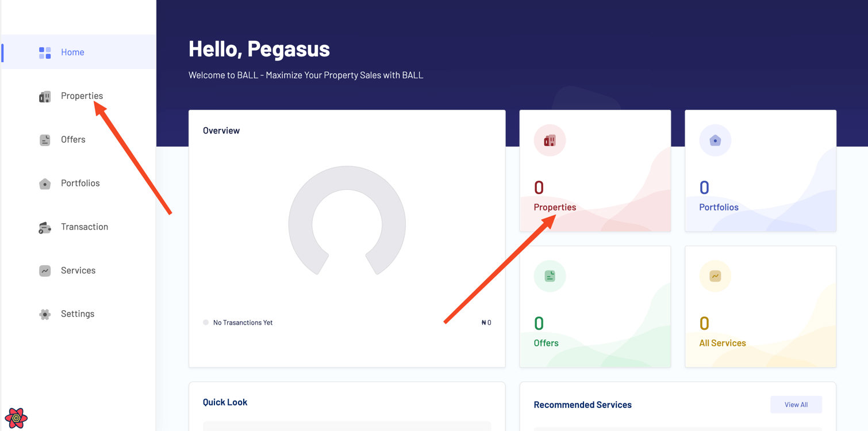Viewport: 868px width, 431px height.
Task: Open the React Query devtools flower icon
Action: pos(16,418)
